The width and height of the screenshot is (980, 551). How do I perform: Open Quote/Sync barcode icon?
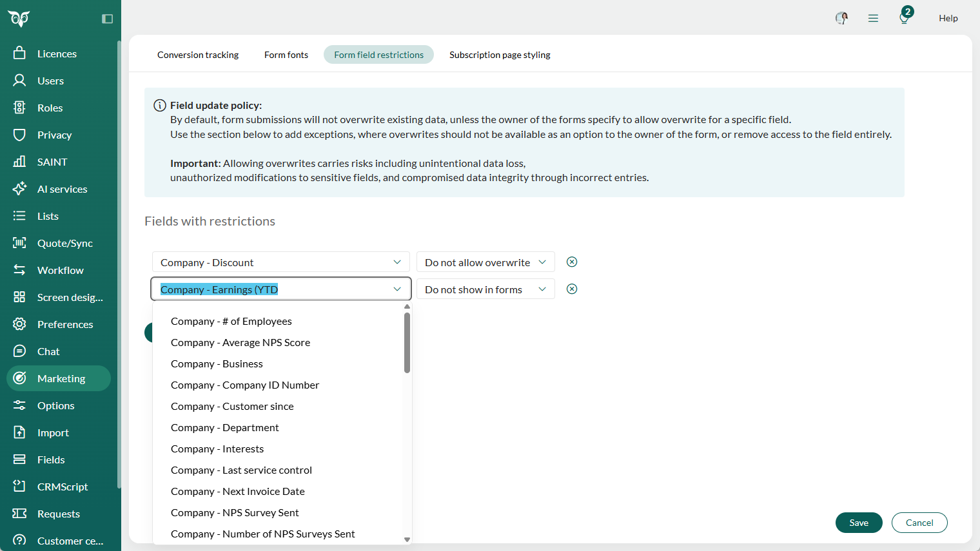pos(19,242)
